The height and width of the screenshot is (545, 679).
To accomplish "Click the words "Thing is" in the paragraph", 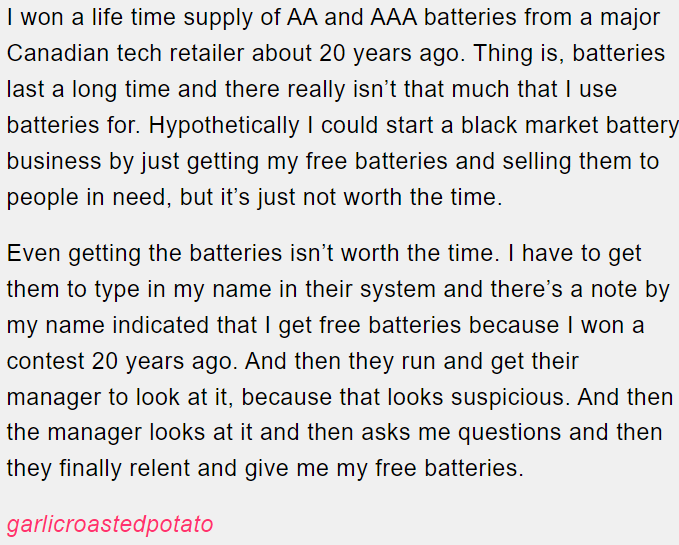I will (519, 54).
